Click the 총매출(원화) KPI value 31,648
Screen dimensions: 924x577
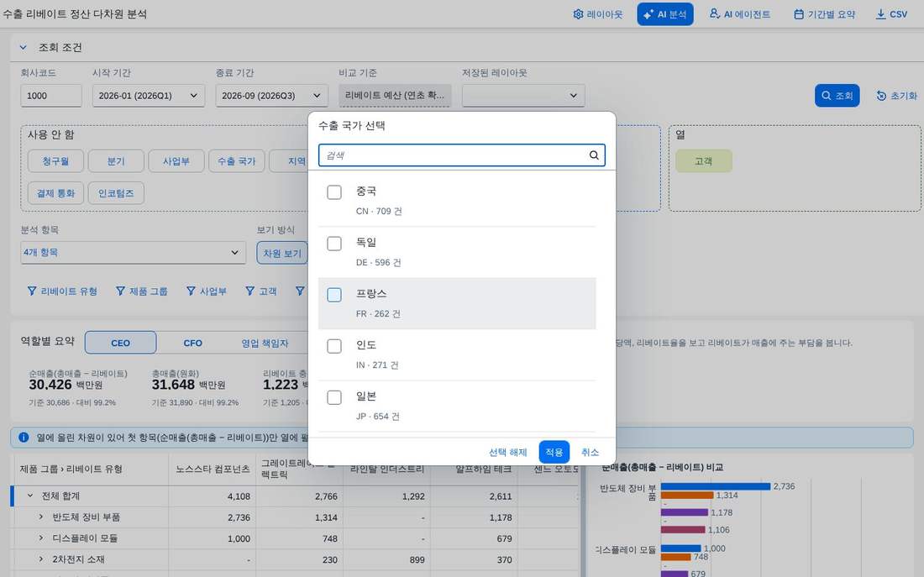click(173, 385)
